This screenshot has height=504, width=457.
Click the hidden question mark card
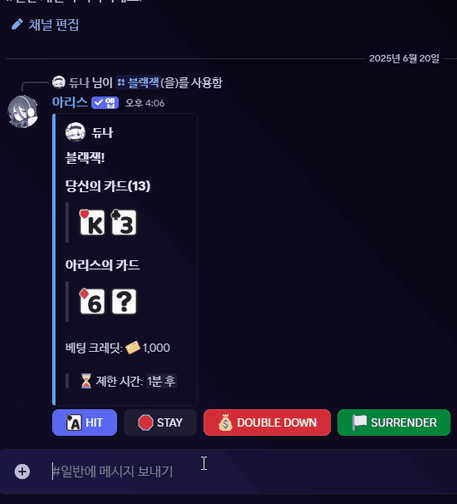click(x=124, y=301)
